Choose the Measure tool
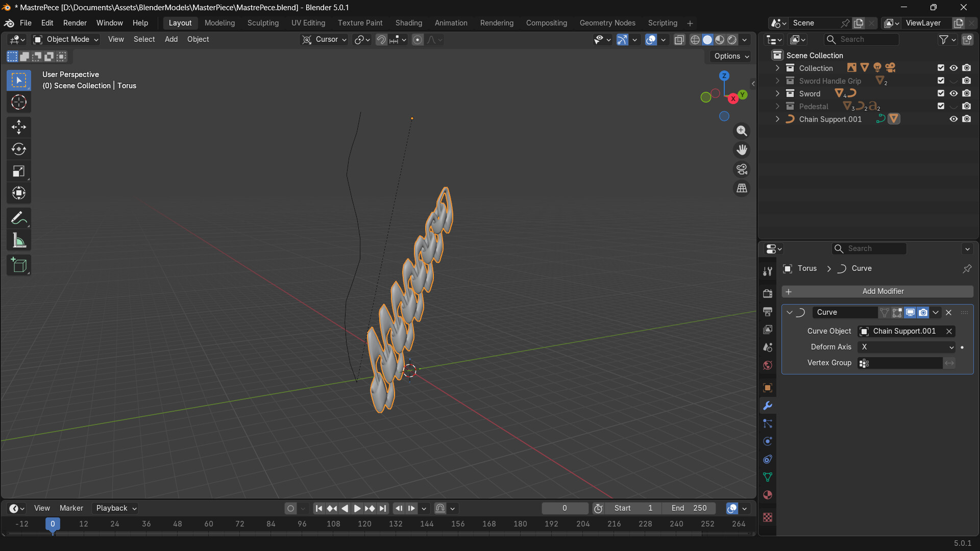 point(19,240)
